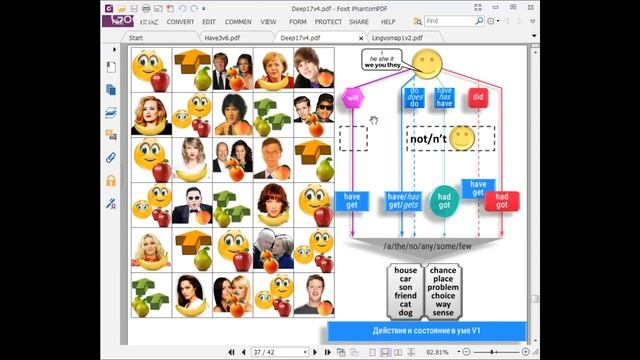Click the red 'did' box in the diagram
This screenshot has width=640, height=360.
pyautogui.click(x=478, y=98)
